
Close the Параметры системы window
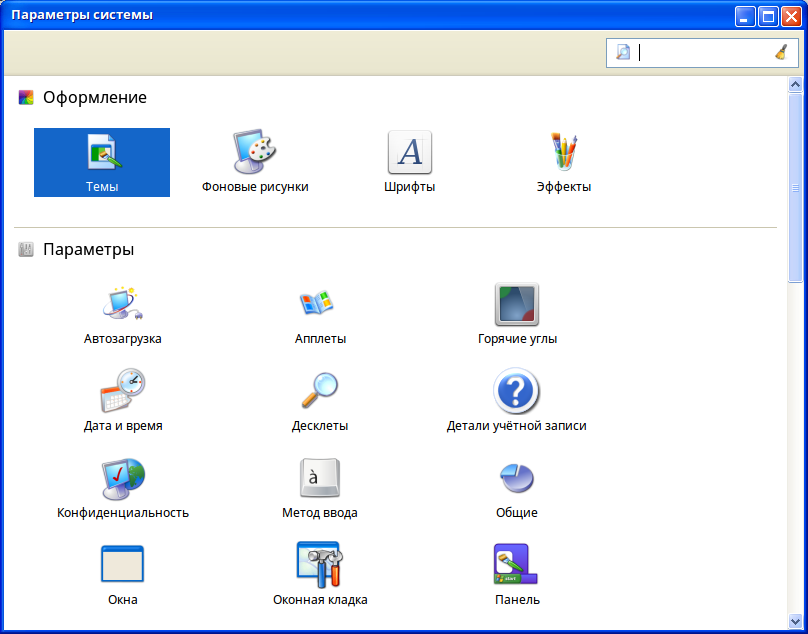click(790, 16)
